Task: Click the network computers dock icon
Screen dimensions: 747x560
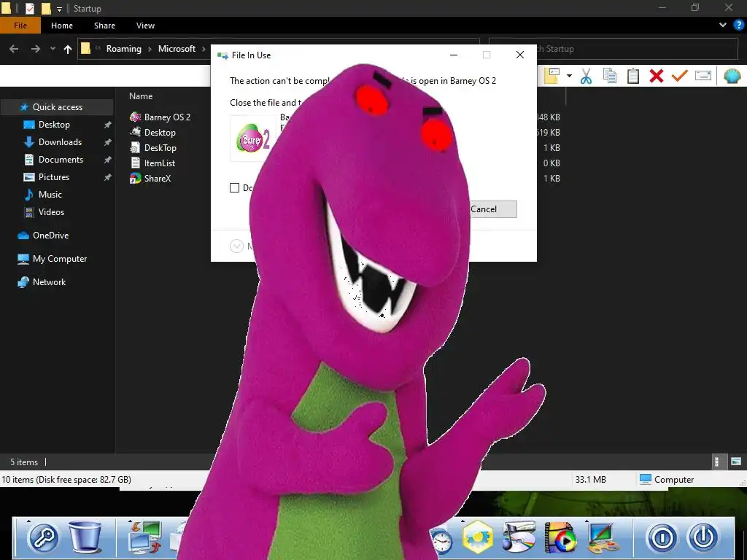Action: point(145,537)
